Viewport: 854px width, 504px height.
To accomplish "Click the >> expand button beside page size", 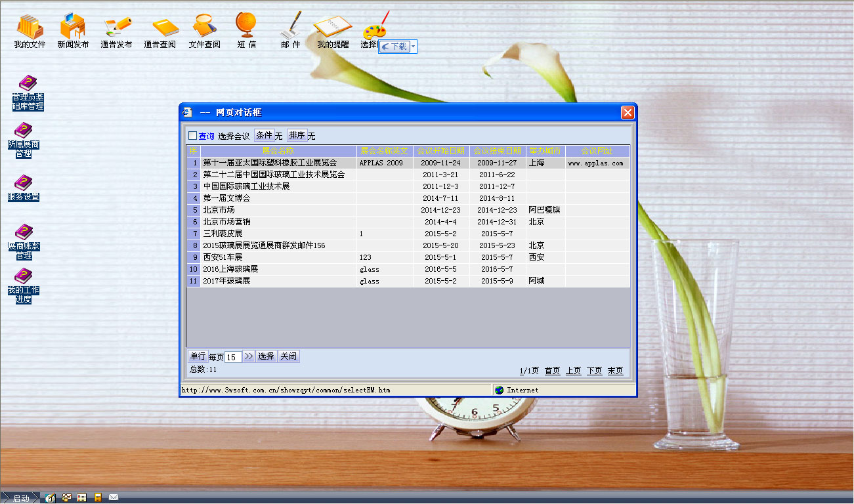I will click(x=249, y=356).
